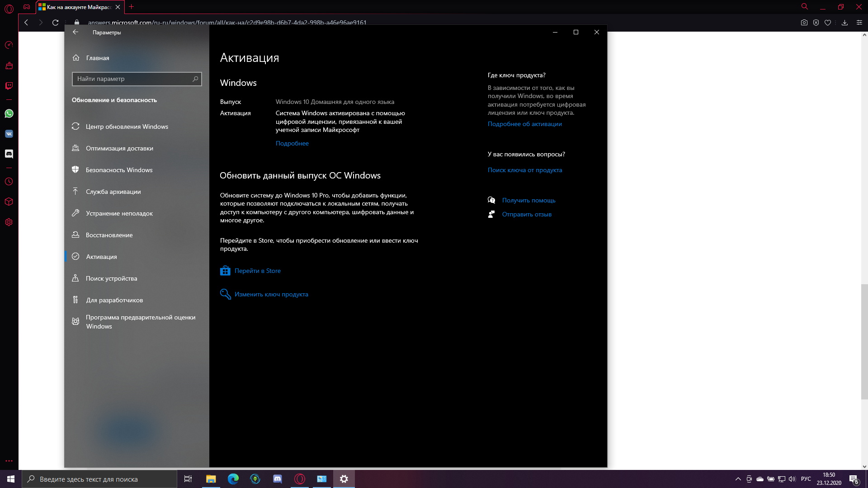Open Оптимизация доставки section
The image size is (868, 488).
click(137, 148)
